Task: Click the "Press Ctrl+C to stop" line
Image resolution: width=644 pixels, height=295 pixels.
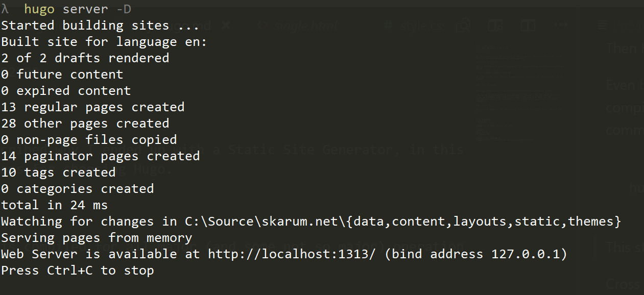Action: point(77,271)
